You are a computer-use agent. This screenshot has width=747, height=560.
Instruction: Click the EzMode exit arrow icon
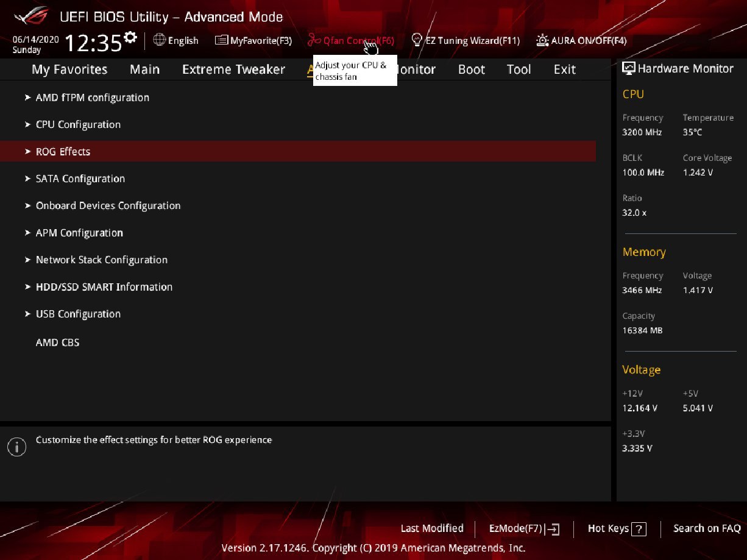click(x=553, y=529)
